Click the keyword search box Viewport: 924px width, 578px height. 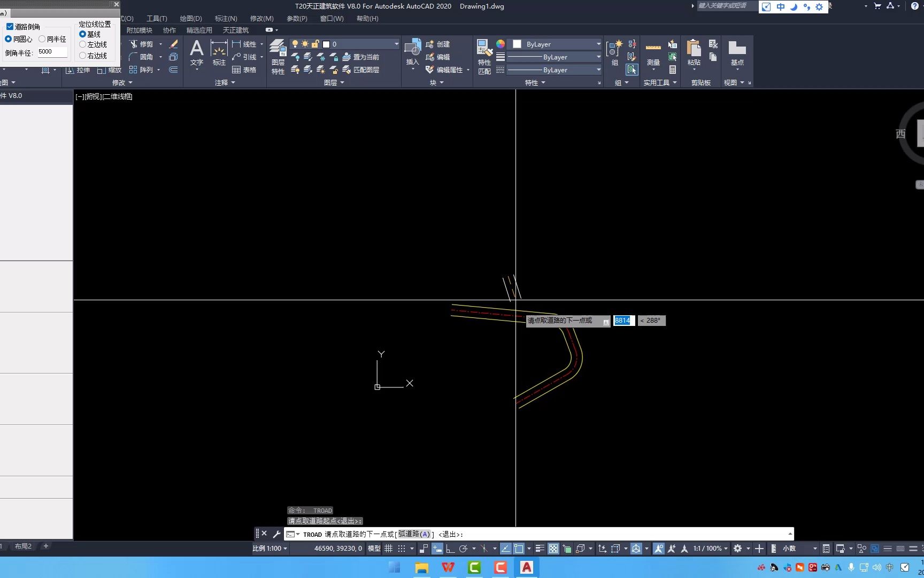tap(727, 6)
